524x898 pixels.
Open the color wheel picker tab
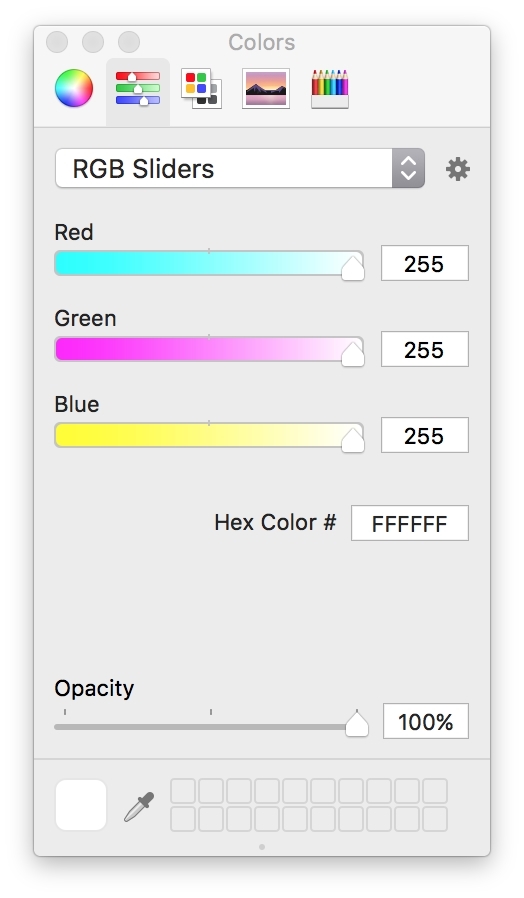[74, 88]
